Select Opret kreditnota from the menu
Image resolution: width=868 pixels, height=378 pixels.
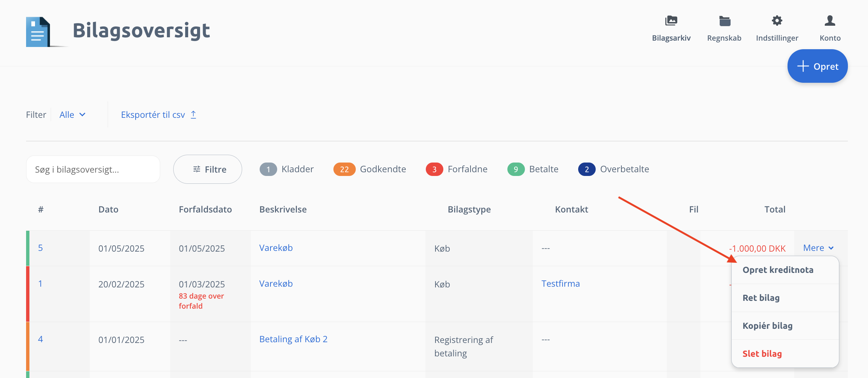click(778, 270)
